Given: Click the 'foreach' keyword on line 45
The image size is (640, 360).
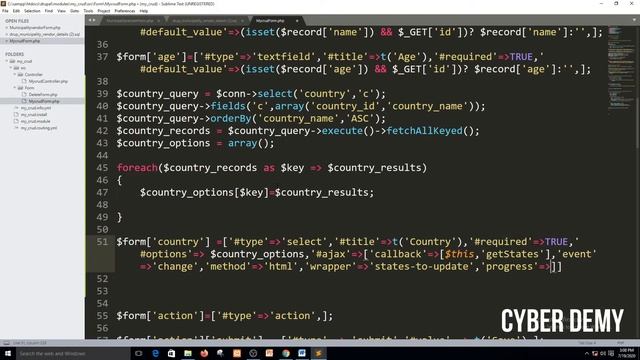Looking at the screenshot, I should 137,168.
